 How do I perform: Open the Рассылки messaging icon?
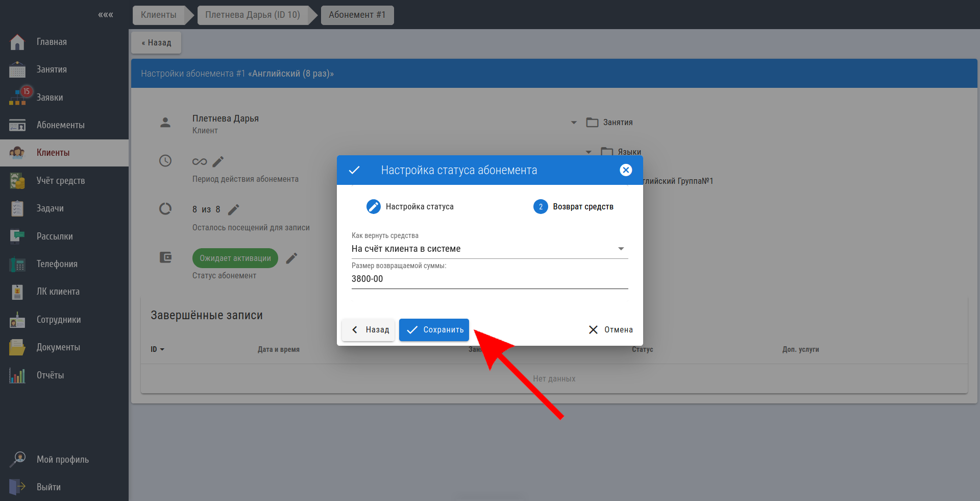tap(17, 236)
